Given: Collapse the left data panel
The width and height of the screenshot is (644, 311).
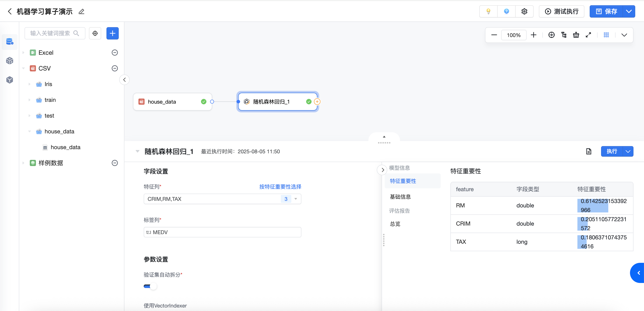Looking at the screenshot, I should point(124,80).
